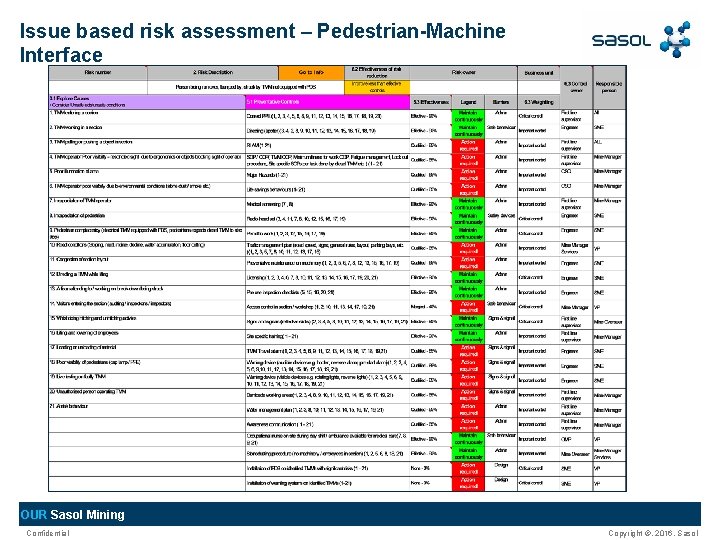The image size is (720, 540).
Task: Select the 'Licensing' control cell
Action: [327, 278]
